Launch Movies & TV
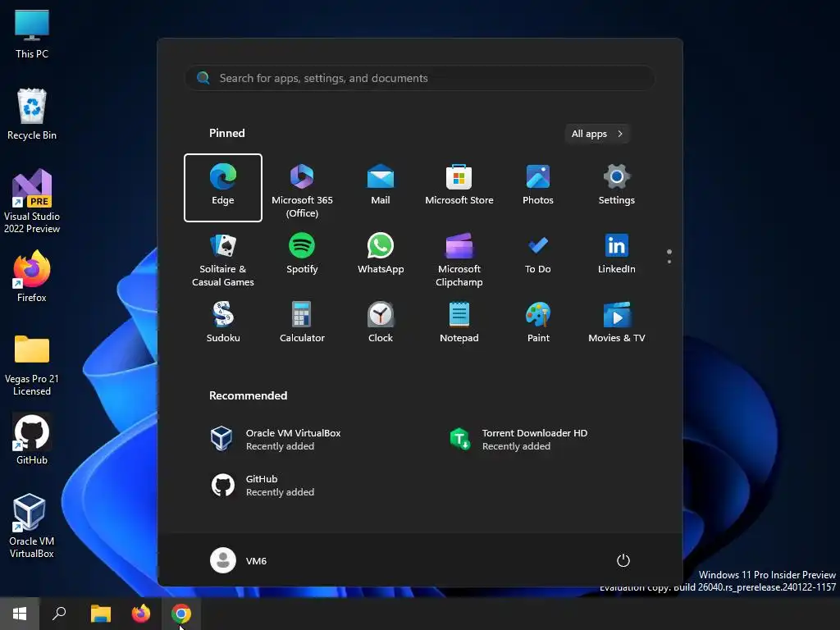840x630 pixels. pos(617,322)
